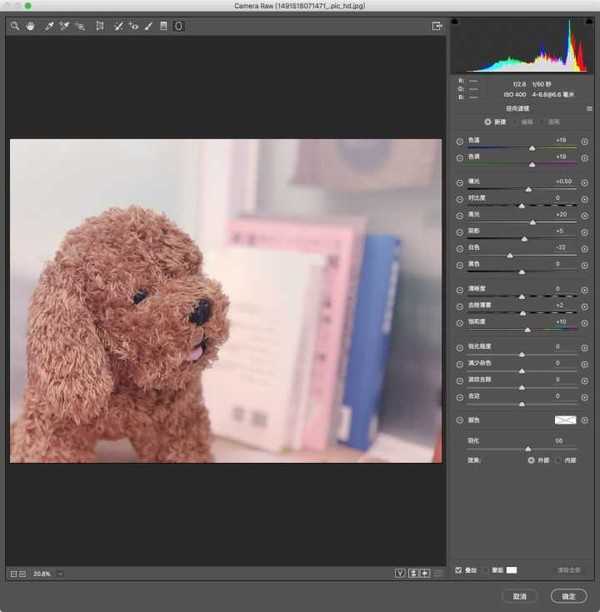Click the 取消 cancel button

tap(519, 596)
